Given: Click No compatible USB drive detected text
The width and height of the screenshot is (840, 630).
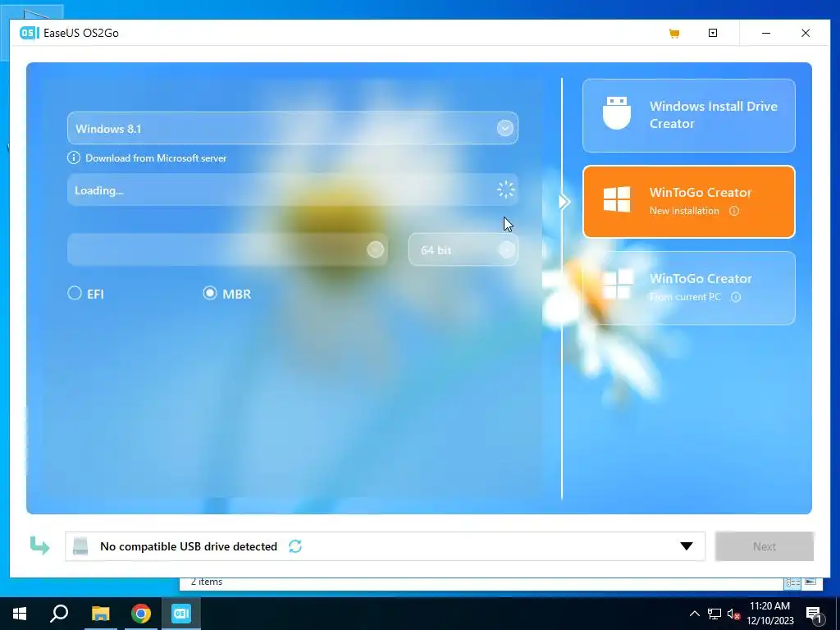Looking at the screenshot, I should click(x=189, y=546).
